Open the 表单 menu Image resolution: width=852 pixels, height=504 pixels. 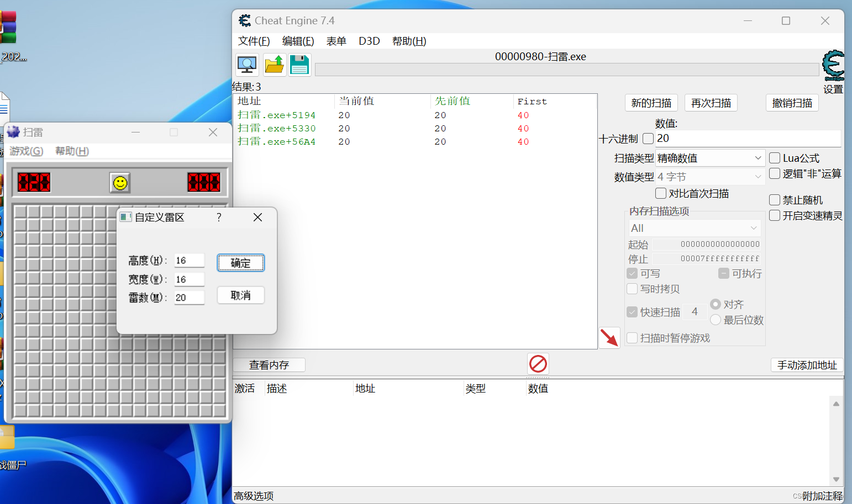click(336, 41)
